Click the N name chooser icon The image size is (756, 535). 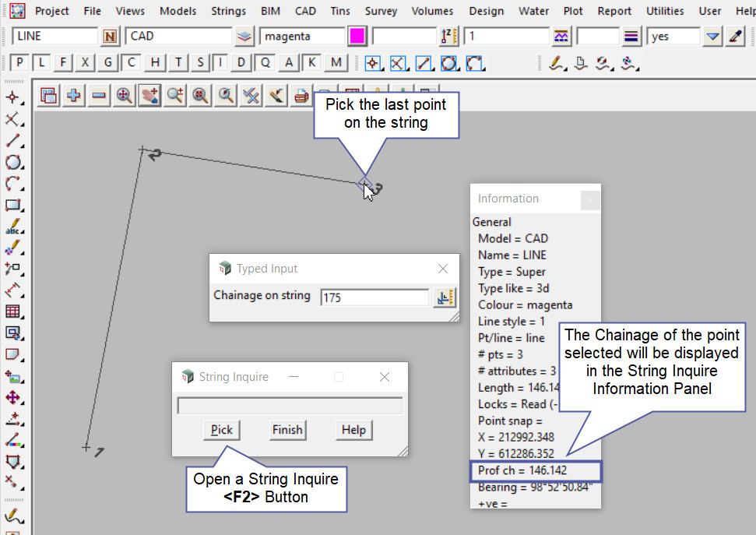click(x=110, y=37)
